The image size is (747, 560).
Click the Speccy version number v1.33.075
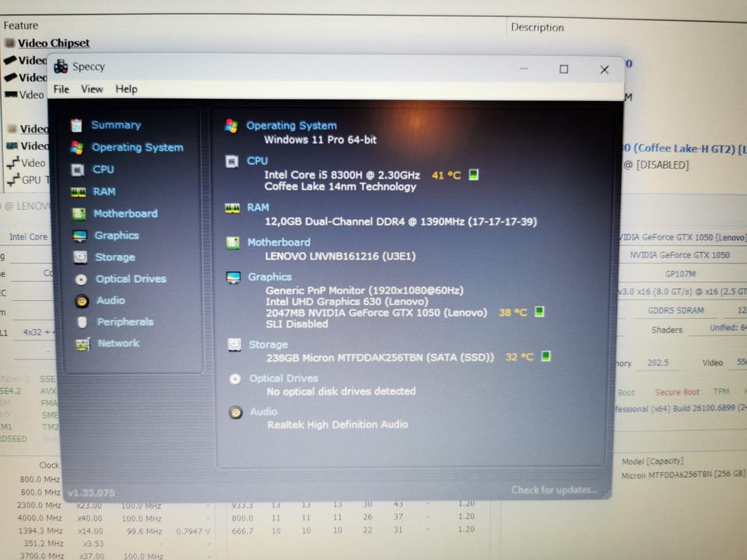coord(92,493)
